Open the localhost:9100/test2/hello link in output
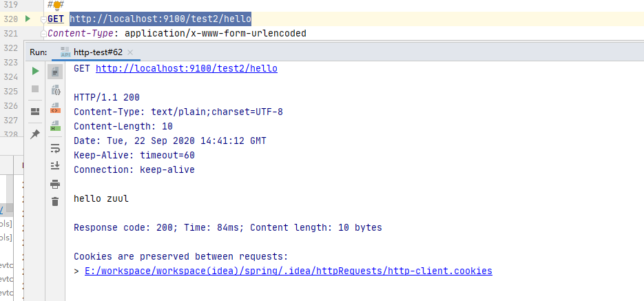 pyautogui.click(x=186, y=69)
